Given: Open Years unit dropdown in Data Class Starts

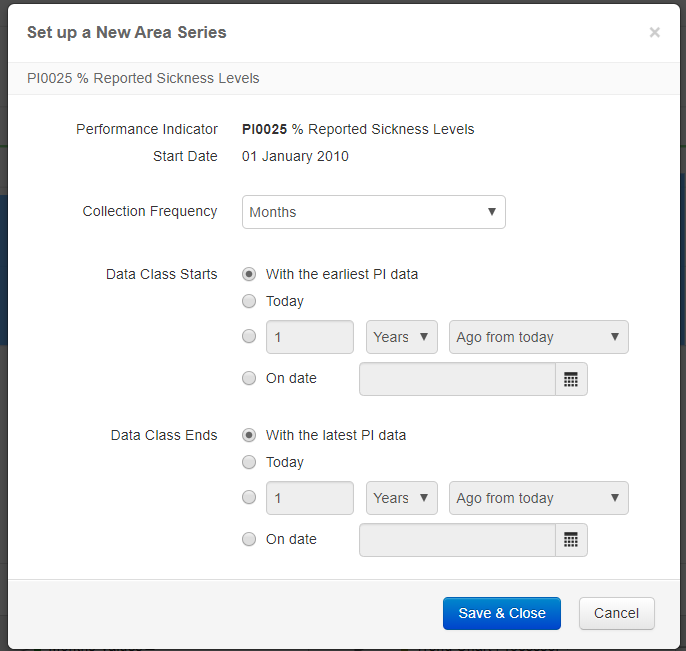Looking at the screenshot, I should (x=402, y=337).
